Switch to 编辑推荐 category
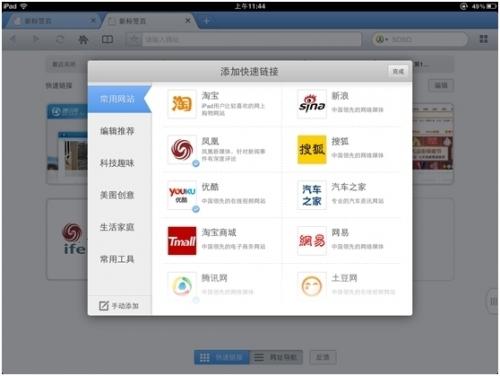Viewport: 500px width, 376px height. [117, 131]
